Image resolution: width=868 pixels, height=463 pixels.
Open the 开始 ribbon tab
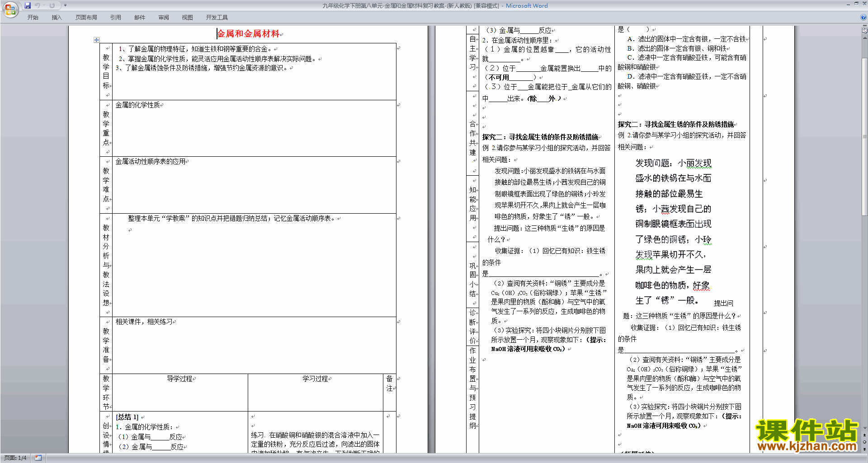pos(33,17)
